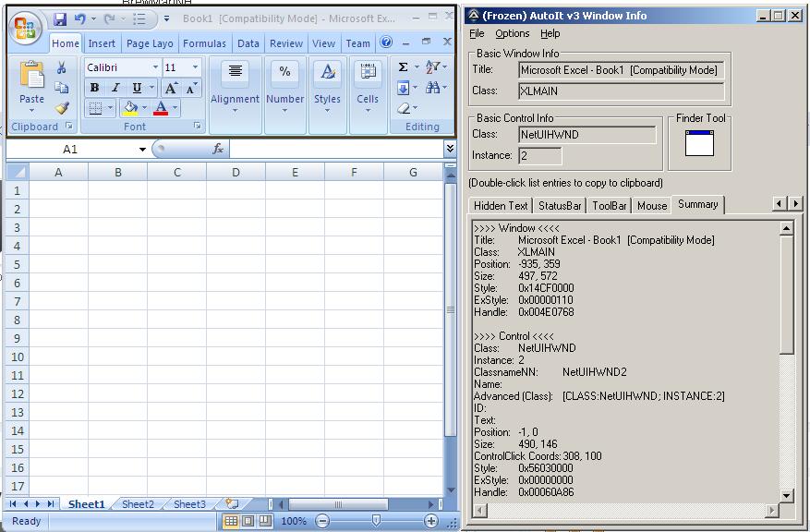Activate the Format Painter brush

62,107
